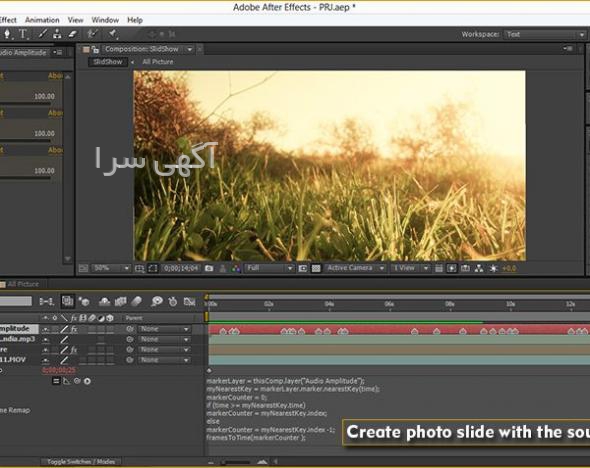The image size is (590, 468).
Task: Click the SlidShow breadcrumb button
Action: coord(108,62)
